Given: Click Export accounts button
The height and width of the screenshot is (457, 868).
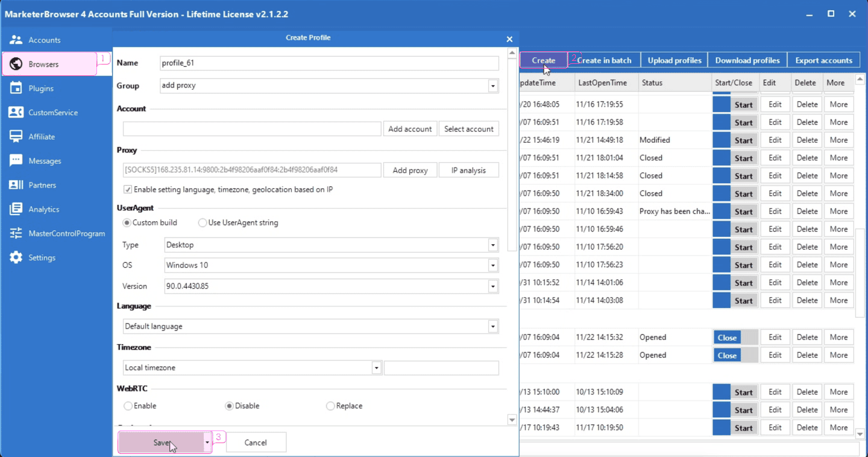Looking at the screenshot, I should tap(824, 60).
